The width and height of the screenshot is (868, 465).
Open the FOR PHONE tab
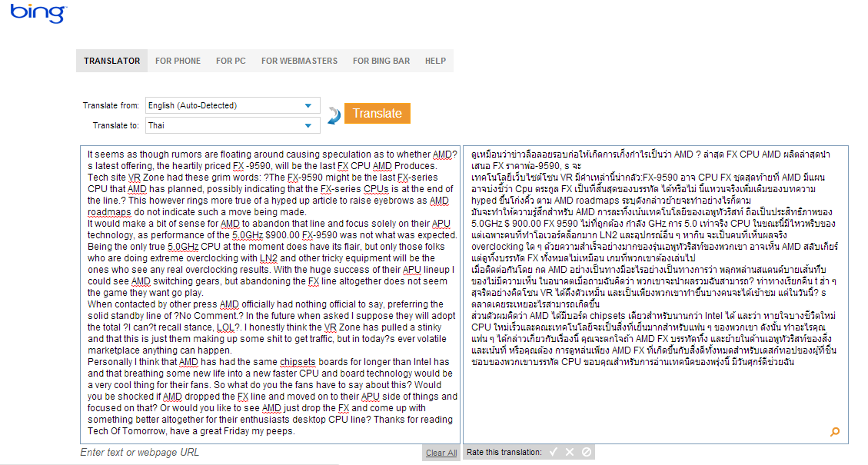click(178, 61)
